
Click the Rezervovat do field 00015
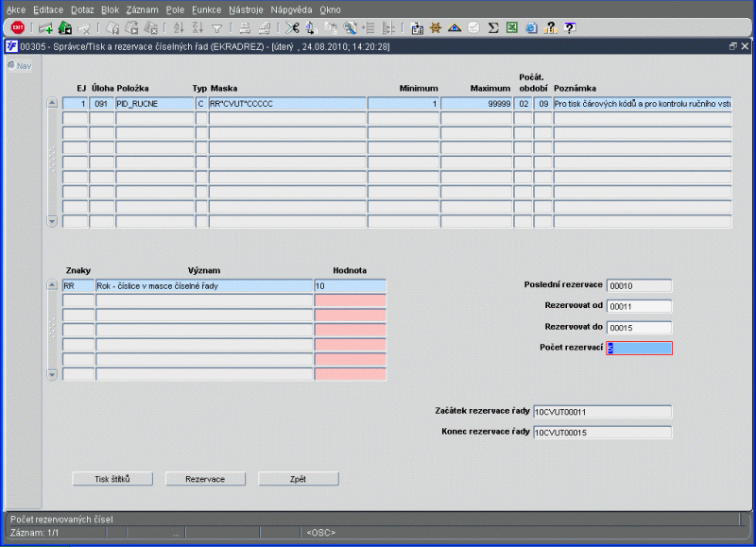point(639,328)
